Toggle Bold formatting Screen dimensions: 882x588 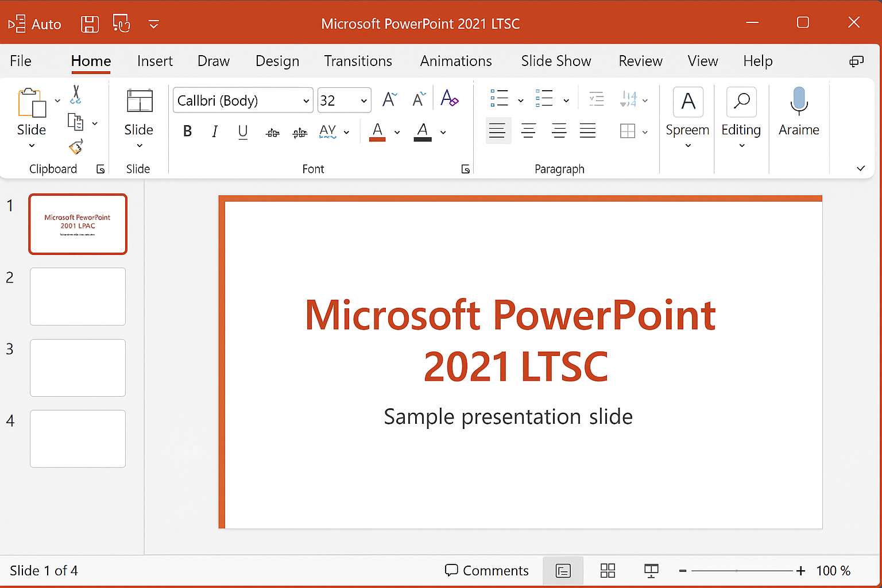[187, 131]
